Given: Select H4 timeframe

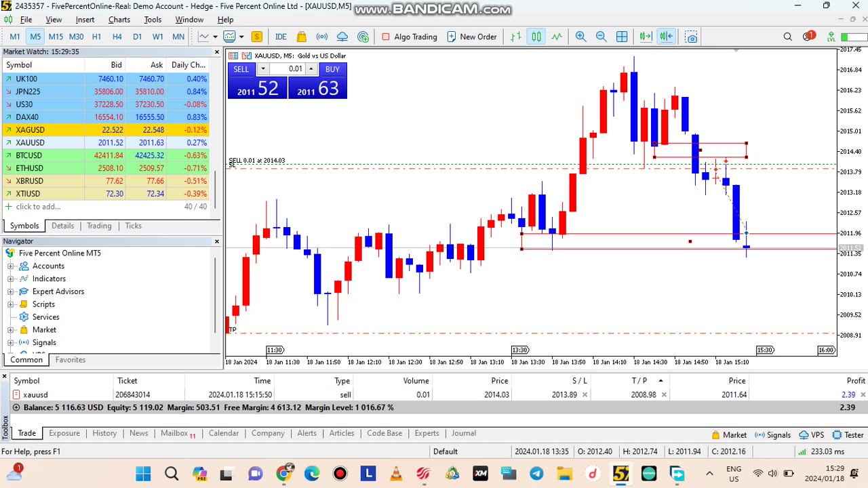Looking at the screenshot, I should tap(117, 37).
